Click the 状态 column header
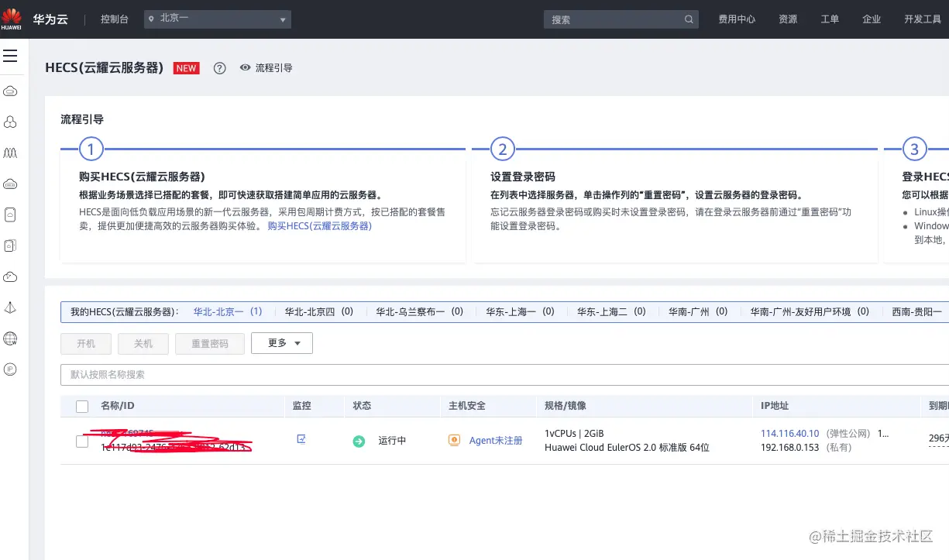This screenshot has height=560, width=949. tap(362, 406)
